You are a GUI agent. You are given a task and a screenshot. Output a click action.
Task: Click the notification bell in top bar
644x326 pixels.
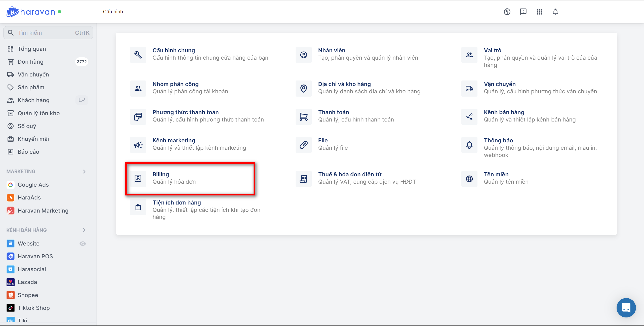pos(555,12)
